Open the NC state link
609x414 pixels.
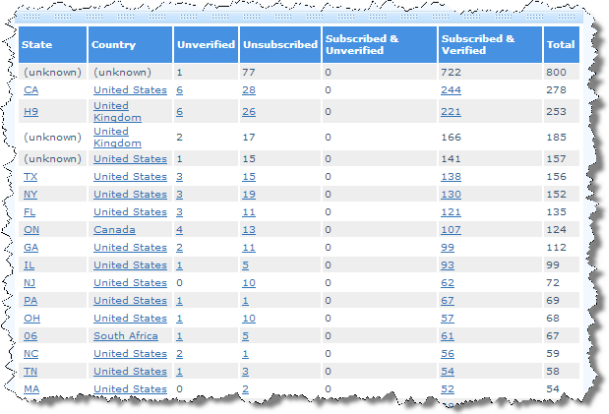(x=31, y=354)
